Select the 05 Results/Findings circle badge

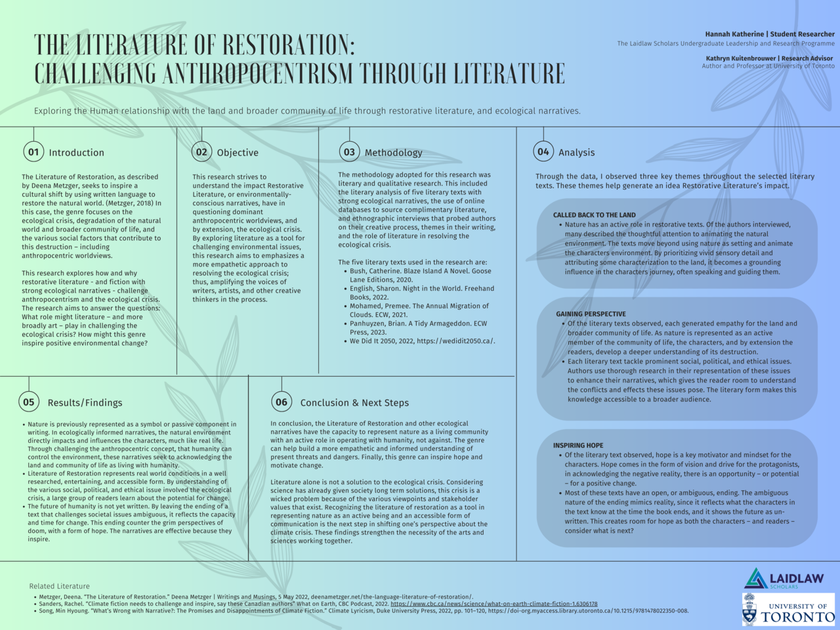(28, 403)
